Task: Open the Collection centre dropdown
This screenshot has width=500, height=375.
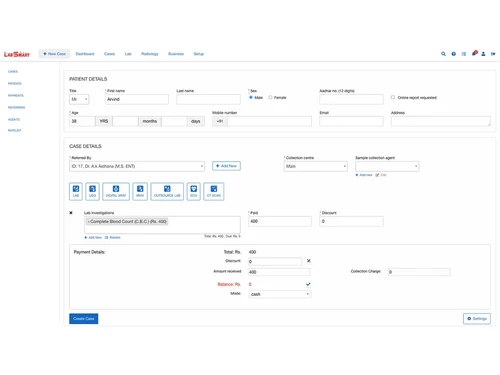Action: [x=316, y=166]
